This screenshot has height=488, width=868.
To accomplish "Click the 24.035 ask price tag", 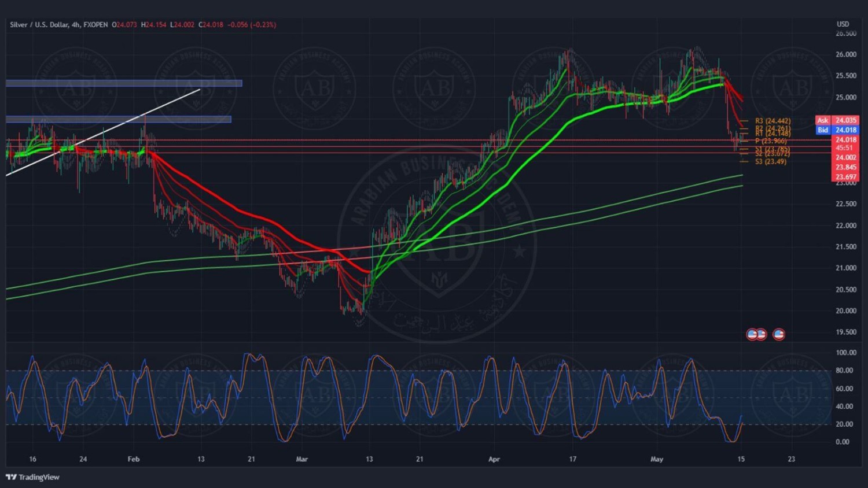I will pyautogui.click(x=846, y=120).
